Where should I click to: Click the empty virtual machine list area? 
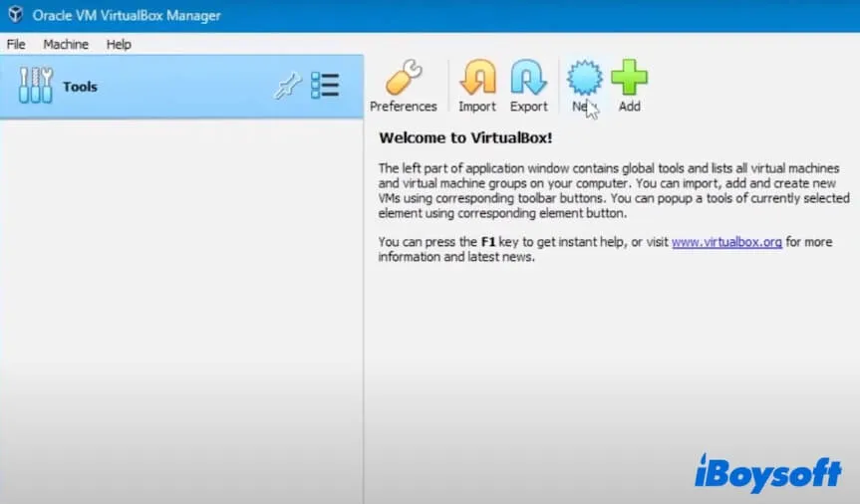point(179,299)
